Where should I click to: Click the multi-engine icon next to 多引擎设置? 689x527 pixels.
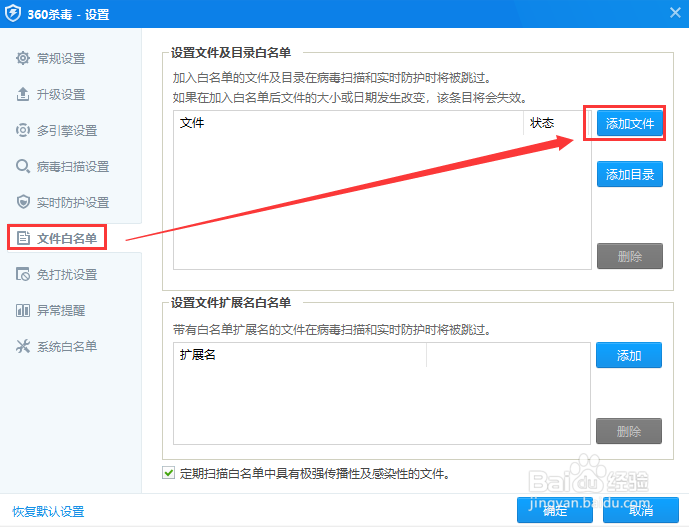pos(23,130)
